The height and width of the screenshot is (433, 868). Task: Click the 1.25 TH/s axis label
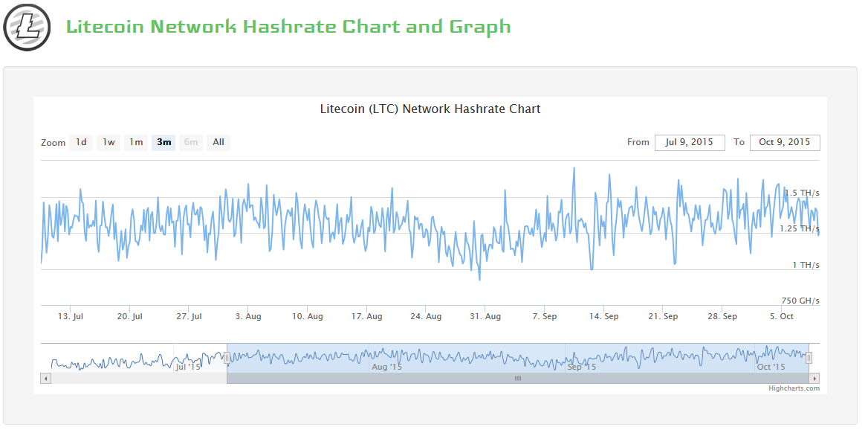800,228
